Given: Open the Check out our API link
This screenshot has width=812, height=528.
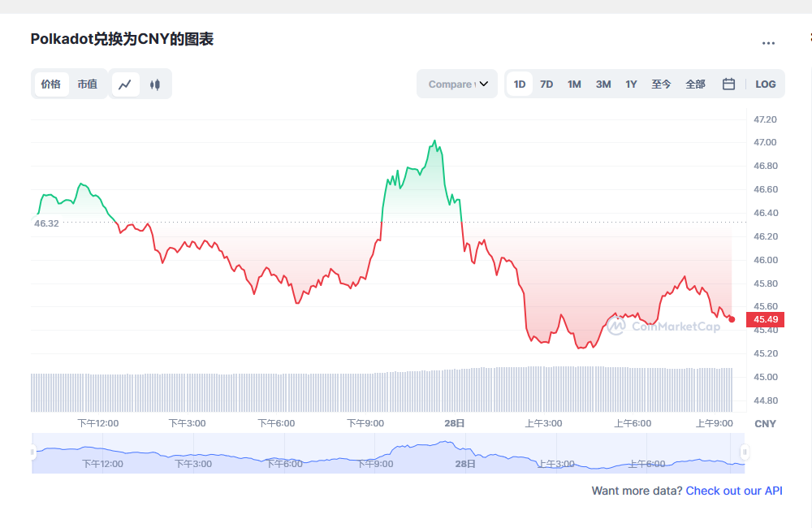Looking at the screenshot, I should [734, 491].
